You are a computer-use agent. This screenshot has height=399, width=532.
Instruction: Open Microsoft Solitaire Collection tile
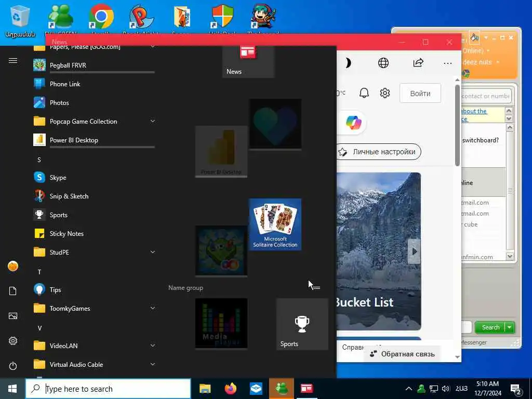click(x=275, y=224)
